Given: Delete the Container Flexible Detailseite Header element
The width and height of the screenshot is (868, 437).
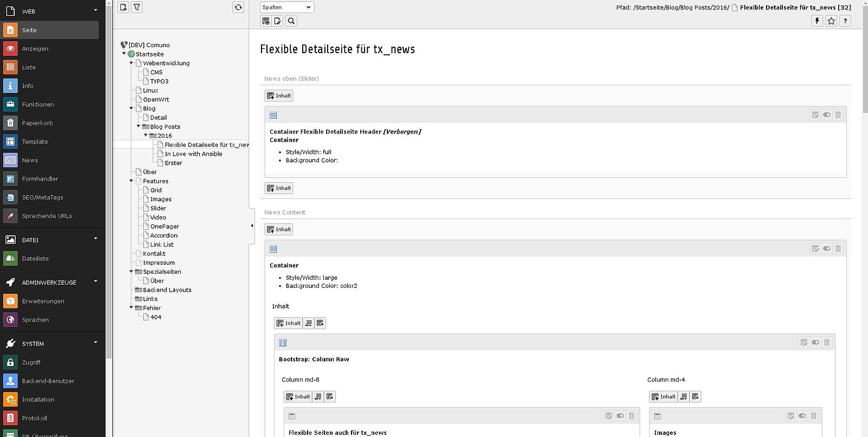Looking at the screenshot, I should [x=838, y=114].
